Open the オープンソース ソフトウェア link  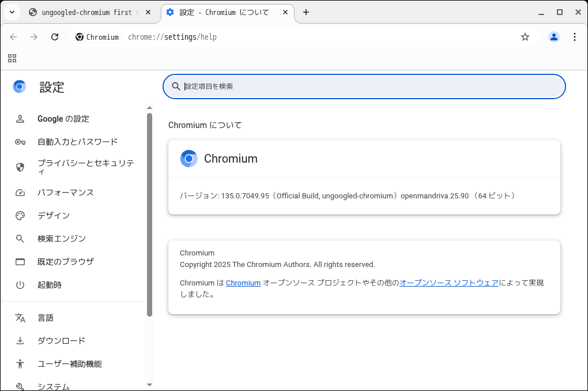click(x=449, y=283)
